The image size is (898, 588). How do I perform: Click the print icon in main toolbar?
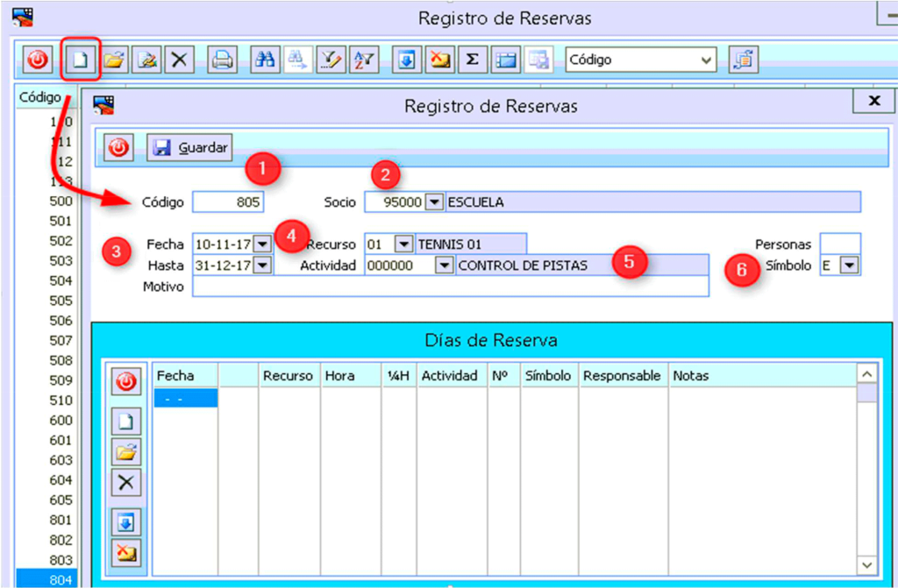(x=223, y=60)
